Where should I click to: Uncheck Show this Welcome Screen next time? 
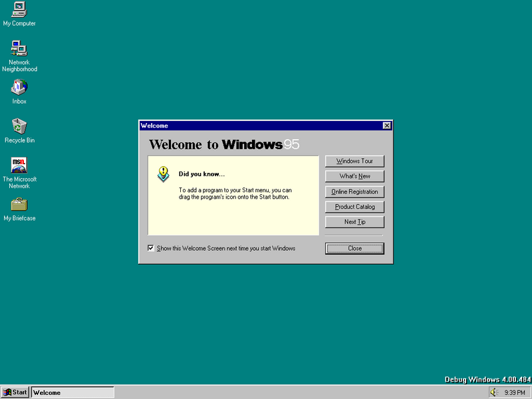click(151, 247)
